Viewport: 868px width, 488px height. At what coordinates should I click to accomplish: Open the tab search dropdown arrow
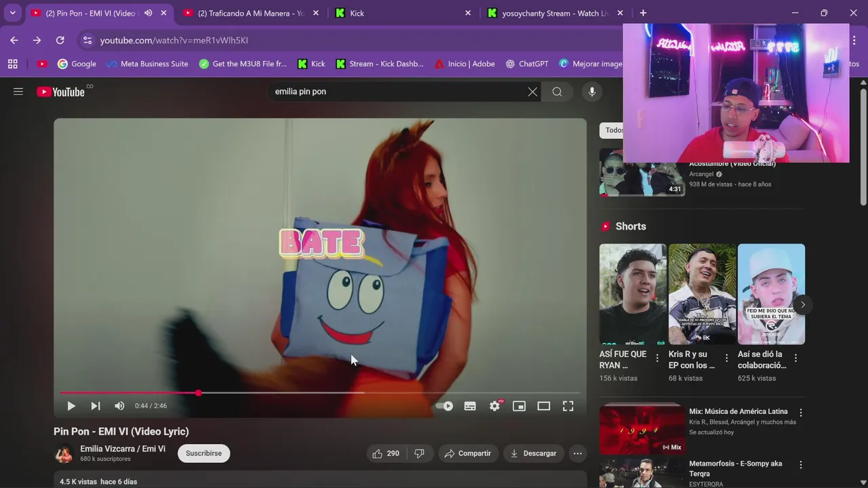[x=12, y=13]
